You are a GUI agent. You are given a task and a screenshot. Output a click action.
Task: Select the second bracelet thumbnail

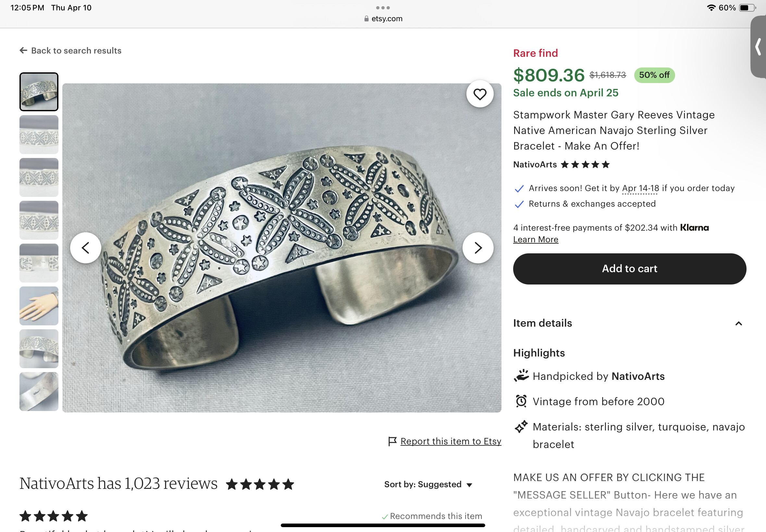39,135
